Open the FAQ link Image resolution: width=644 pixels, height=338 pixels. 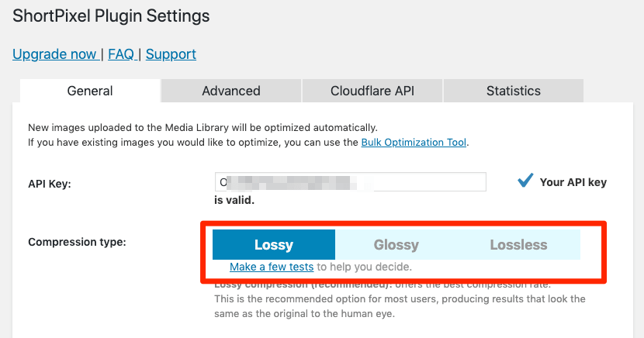(x=121, y=54)
